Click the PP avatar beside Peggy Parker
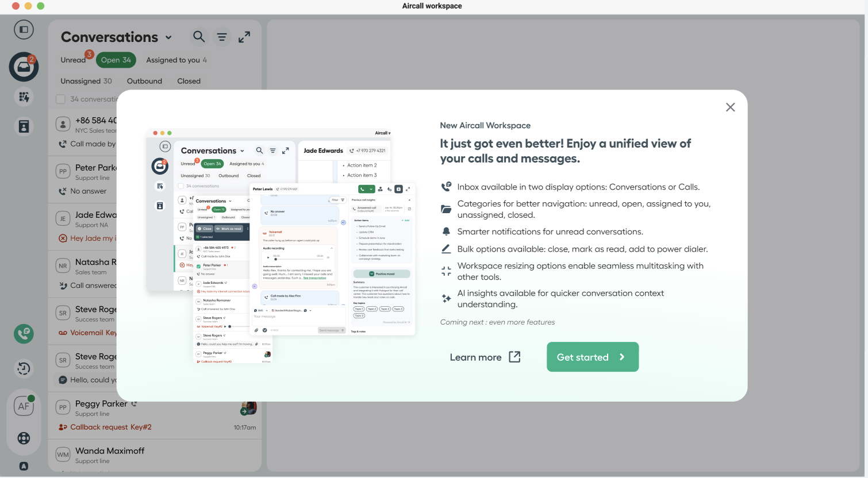 click(63, 407)
